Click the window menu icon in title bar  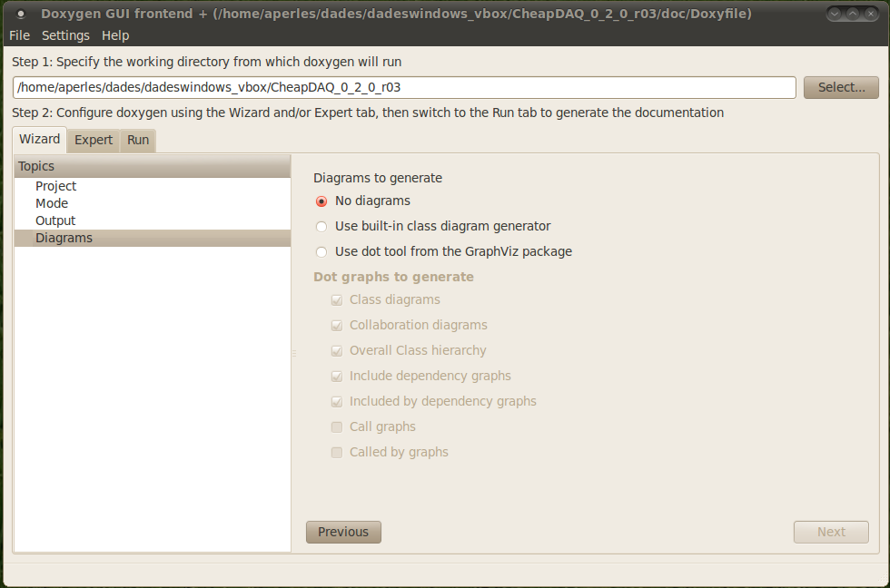click(20, 14)
